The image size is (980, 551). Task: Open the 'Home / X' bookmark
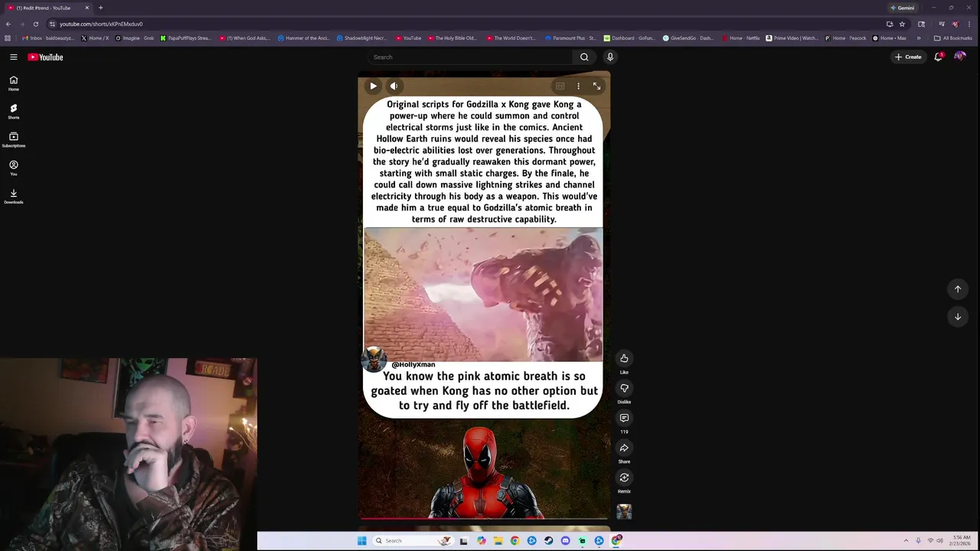95,38
